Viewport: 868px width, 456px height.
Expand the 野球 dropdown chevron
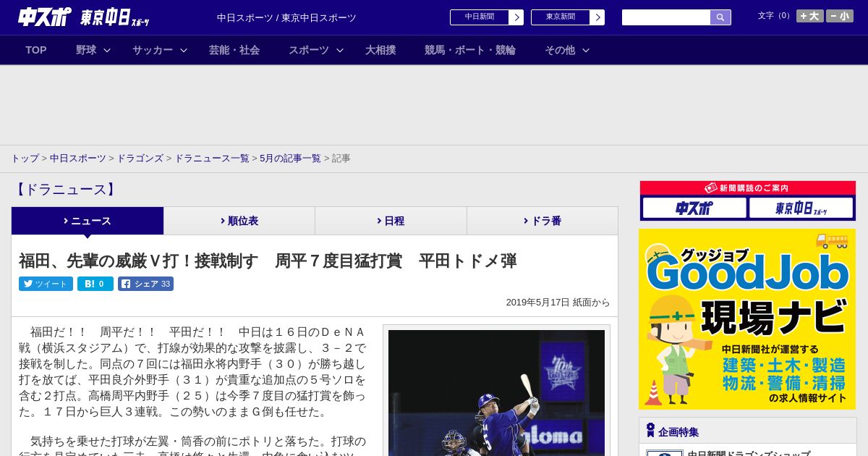(107, 50)
